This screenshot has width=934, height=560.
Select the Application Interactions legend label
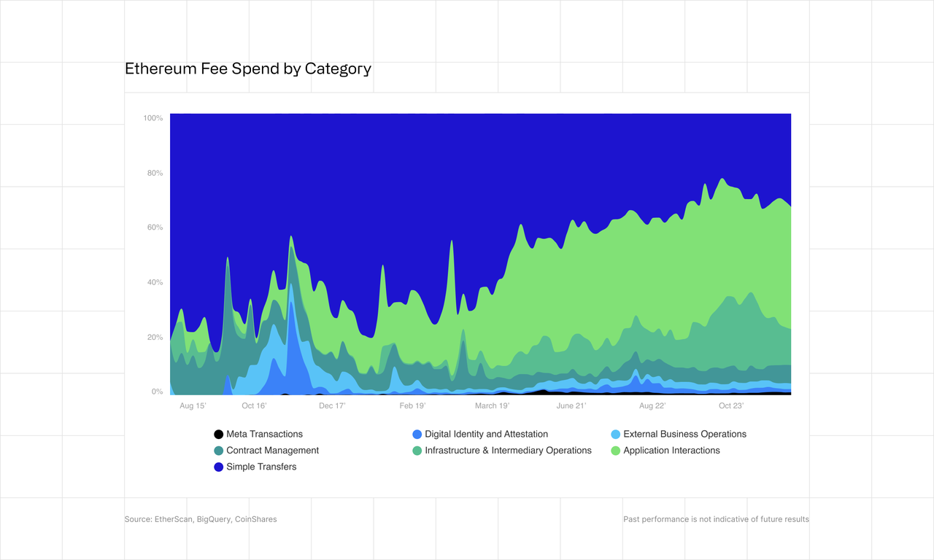671,451
